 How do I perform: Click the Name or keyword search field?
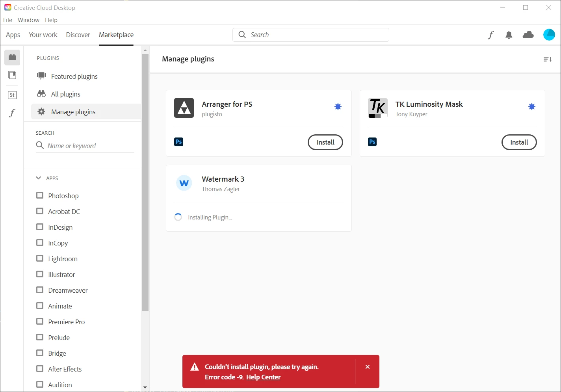pyautogui.click(x=85, y=146)
